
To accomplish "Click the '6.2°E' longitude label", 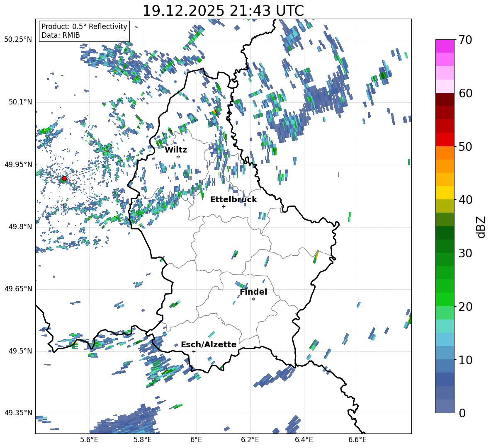I will (250, 440).
